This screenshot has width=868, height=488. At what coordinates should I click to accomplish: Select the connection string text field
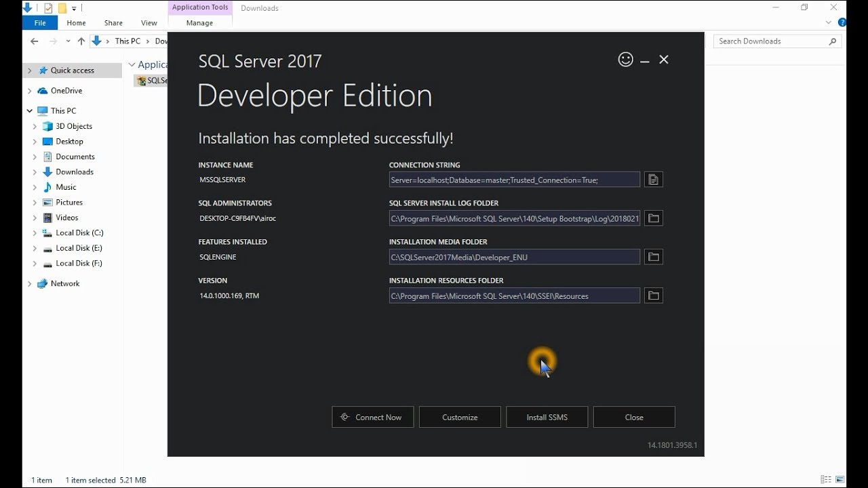click(x=515, y=180)
